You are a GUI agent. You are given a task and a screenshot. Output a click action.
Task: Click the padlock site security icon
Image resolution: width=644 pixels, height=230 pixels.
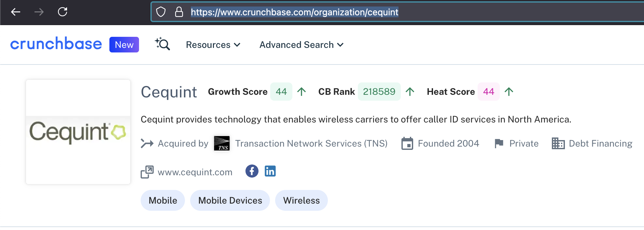click(x=179, y=12)
